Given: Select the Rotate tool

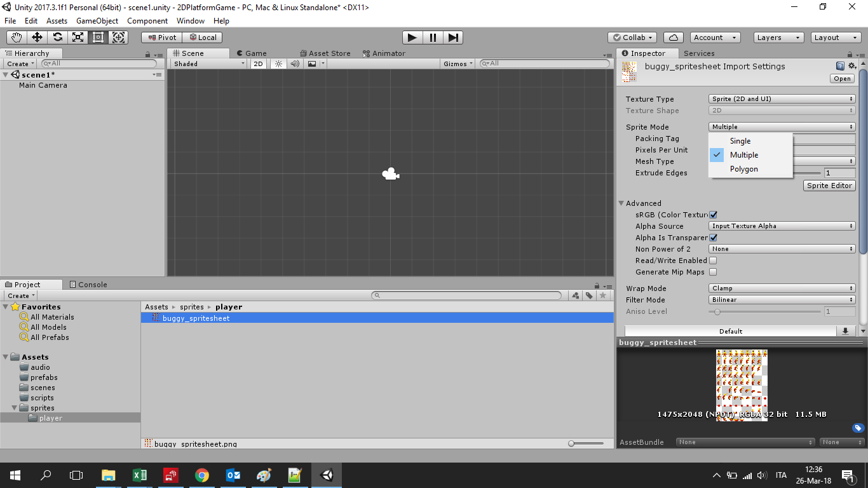Looking at the screenshot, I should tap(57, 37).
